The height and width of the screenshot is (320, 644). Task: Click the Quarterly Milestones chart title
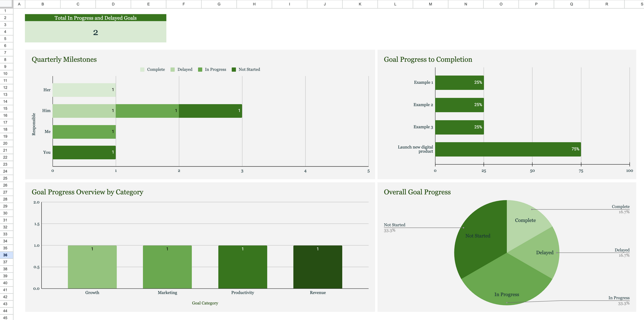coord(64,60)
